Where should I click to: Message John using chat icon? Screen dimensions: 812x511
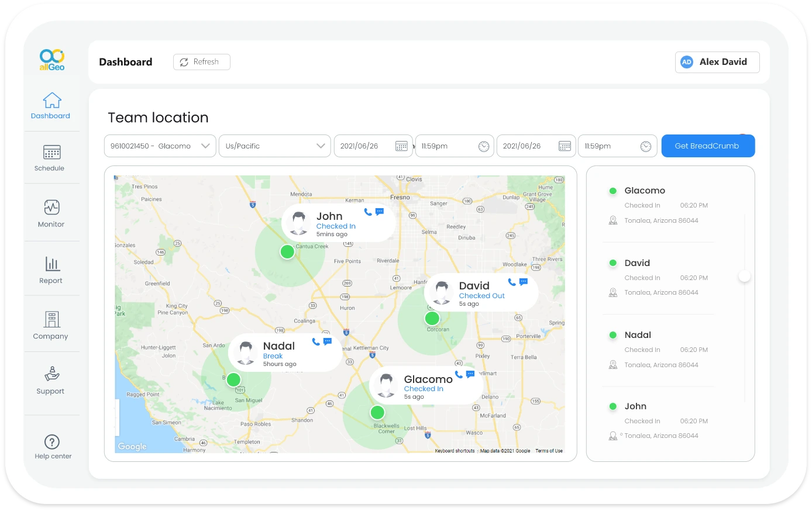pos(380,212)
